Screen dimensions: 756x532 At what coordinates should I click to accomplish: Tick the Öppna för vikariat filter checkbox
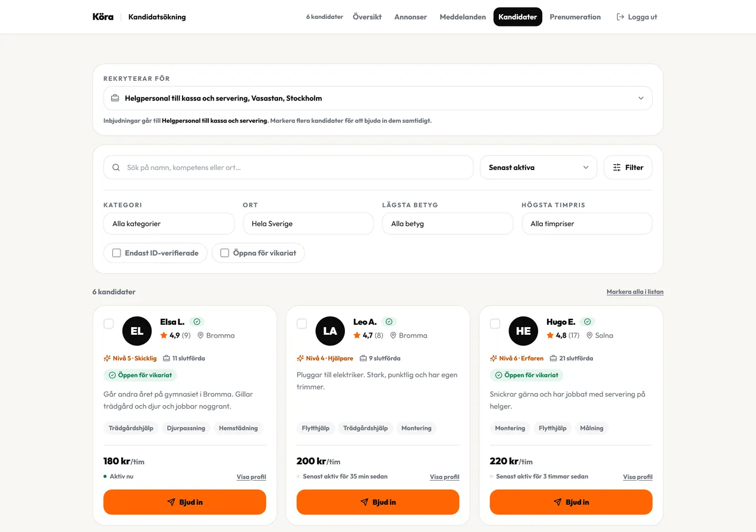coord(224,253)
